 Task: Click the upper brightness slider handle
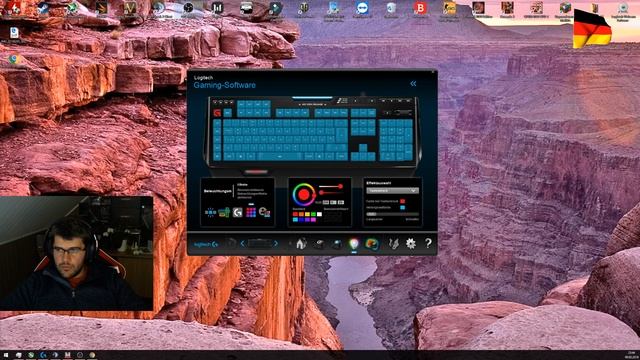[340, 186]
